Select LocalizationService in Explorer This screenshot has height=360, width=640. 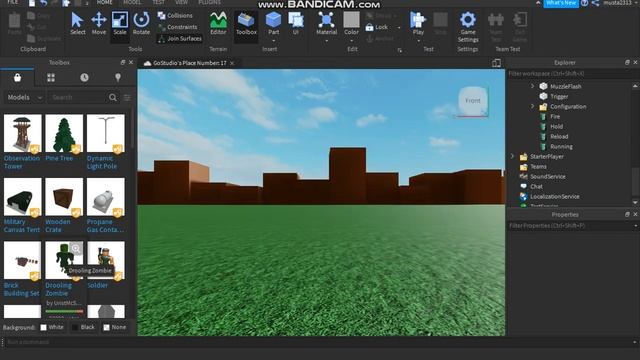point(554,196)
